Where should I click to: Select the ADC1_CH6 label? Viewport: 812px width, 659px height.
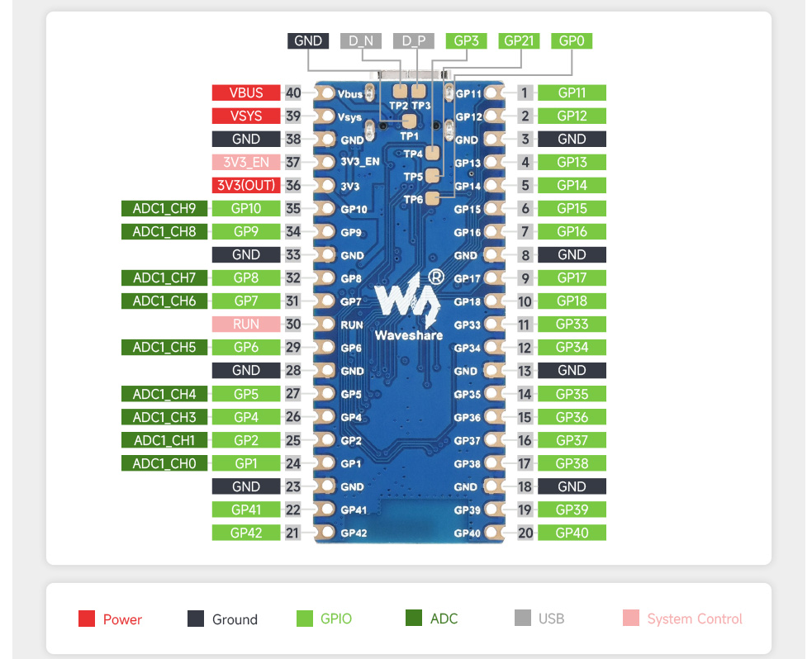click(164, 301)
